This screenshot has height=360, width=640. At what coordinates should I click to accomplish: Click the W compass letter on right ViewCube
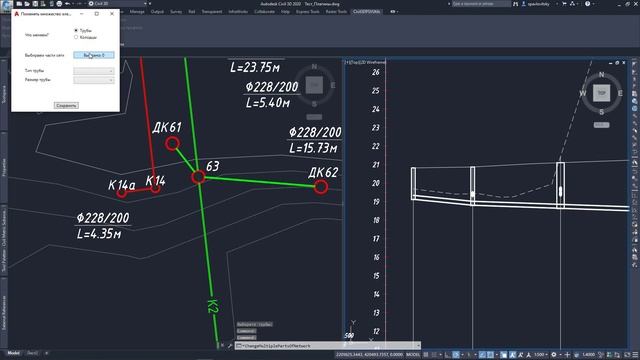coord(583,93)
